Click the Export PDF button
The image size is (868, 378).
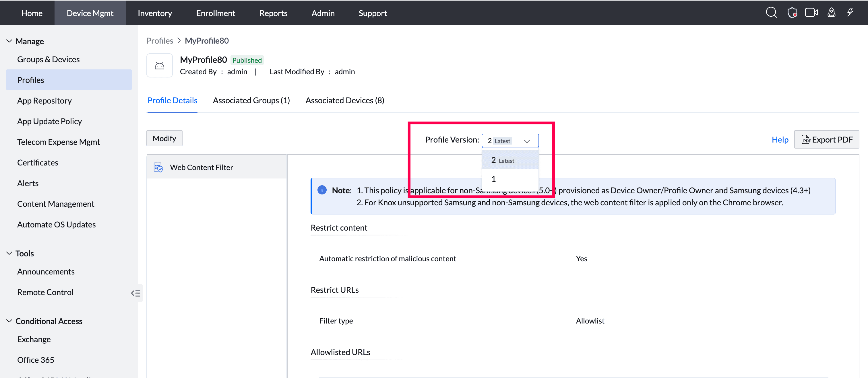pos(827,139)
